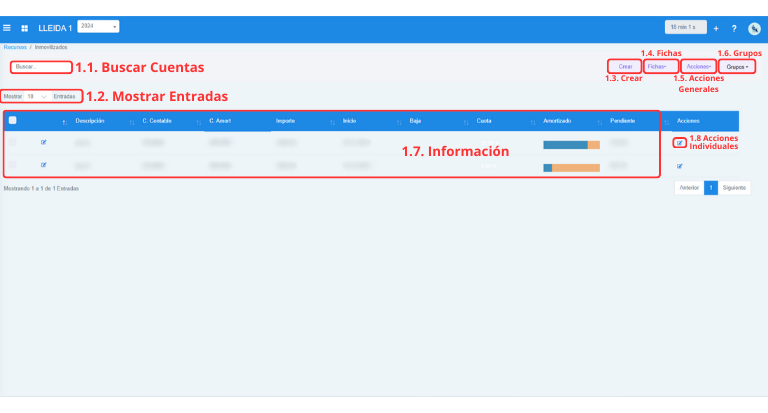Viewport: 768px width, 413px height.
Task: Sort by the Cuota column header
Action: [x=484, y=121]
